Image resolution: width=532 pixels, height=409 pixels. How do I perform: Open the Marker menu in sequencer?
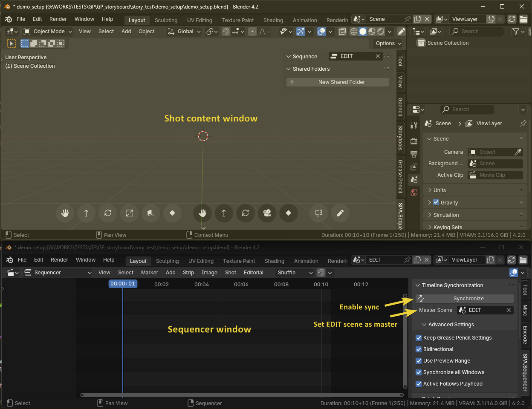[x=150, y=273]
